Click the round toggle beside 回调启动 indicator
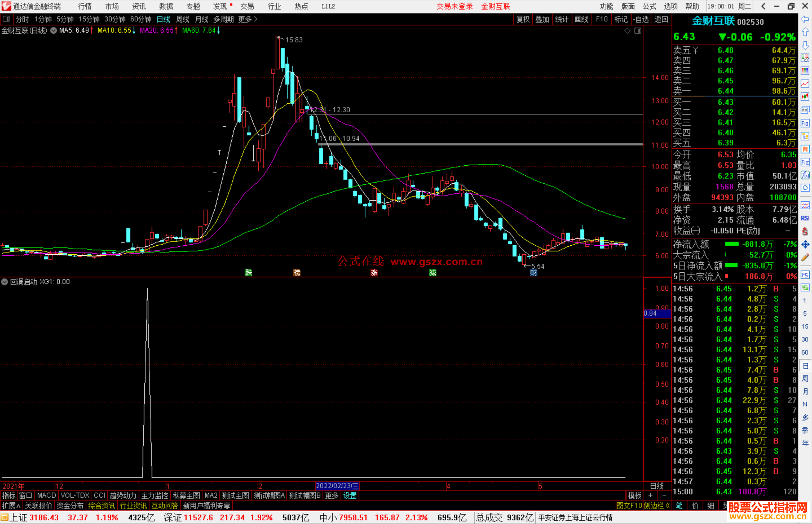This screenshot has height=524, width=812. [5, 282]
